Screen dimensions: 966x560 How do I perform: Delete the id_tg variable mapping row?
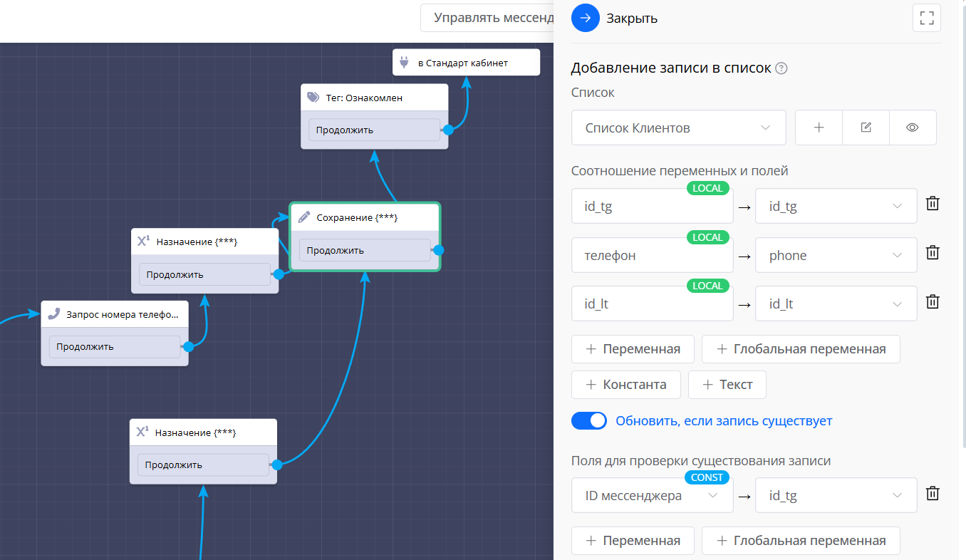pos(932,204)
